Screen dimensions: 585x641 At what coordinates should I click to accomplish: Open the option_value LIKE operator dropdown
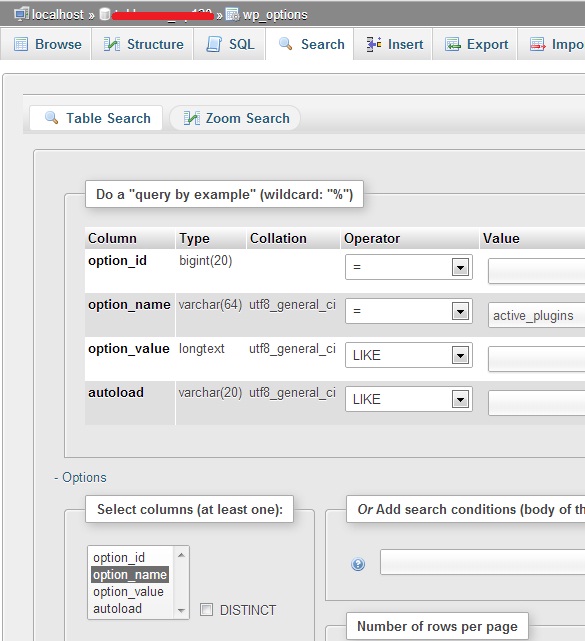tap(409, 355)
